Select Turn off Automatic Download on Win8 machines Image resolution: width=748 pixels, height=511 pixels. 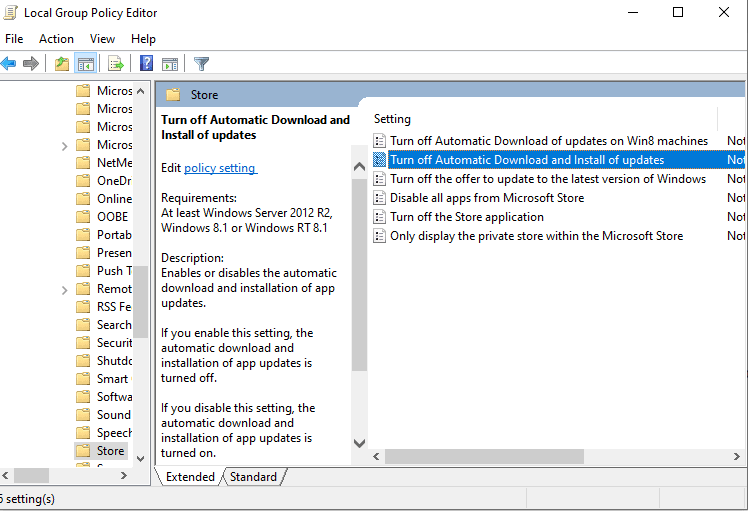coord(549,141)
